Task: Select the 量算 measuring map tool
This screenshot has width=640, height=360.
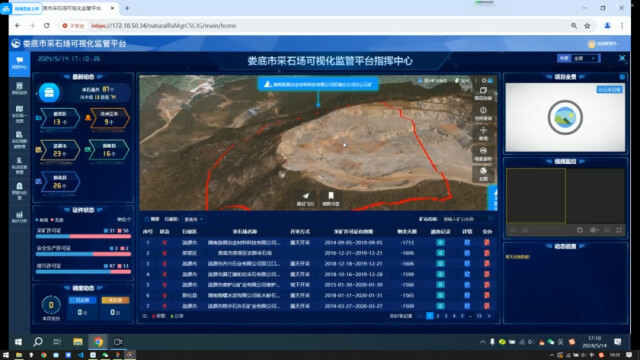Action: (483, 133)
